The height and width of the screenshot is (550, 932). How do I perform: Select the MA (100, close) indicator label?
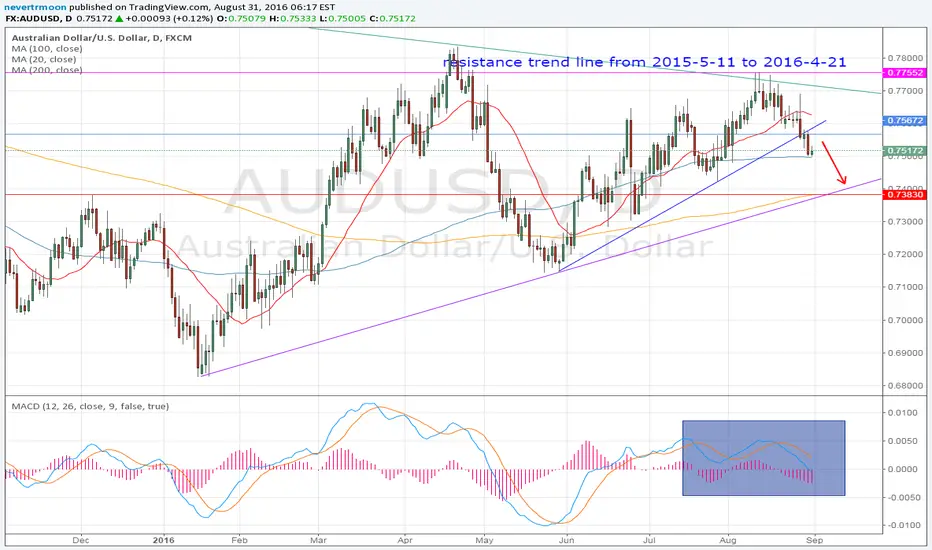pyautogui.click(x=47, y=49)
